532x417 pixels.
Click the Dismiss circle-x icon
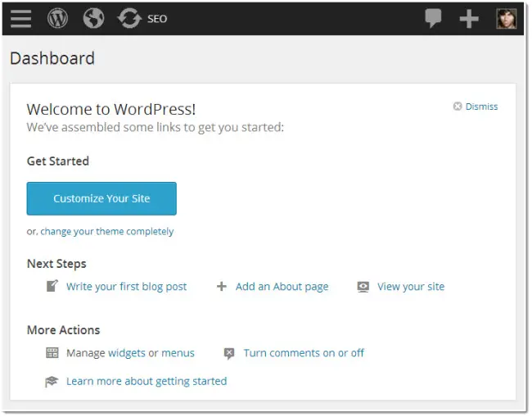[458, 107]
